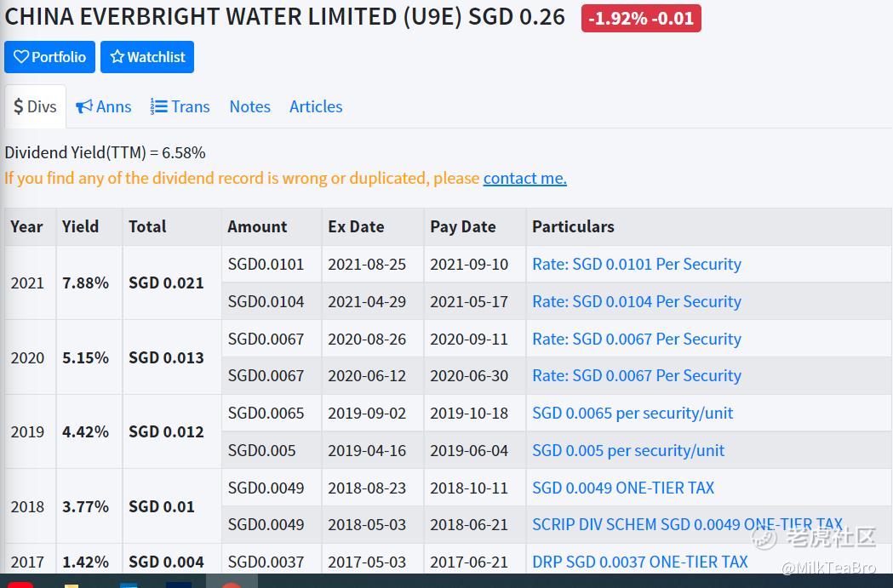Open SGD 0.005 per security/unit link

(x=628, y=450)
